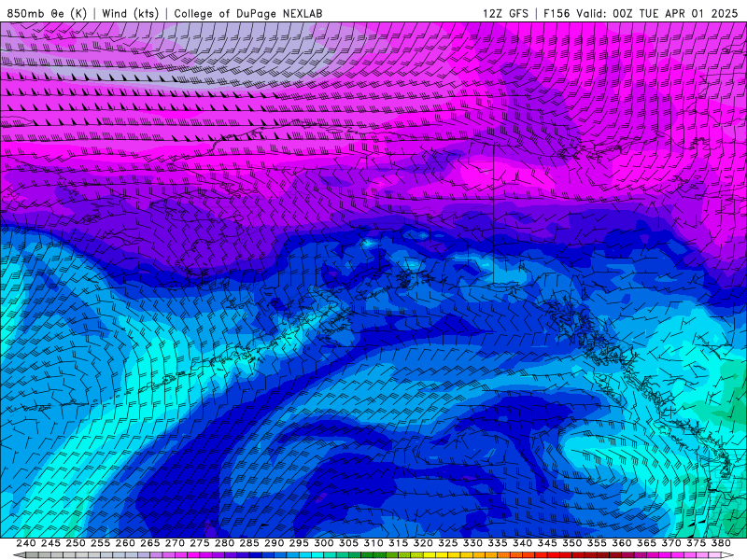Click the 290 legend value
Image resolution: width=747 pixels, height=560 pixels.
pyautogui.click(x=274, y=543)
